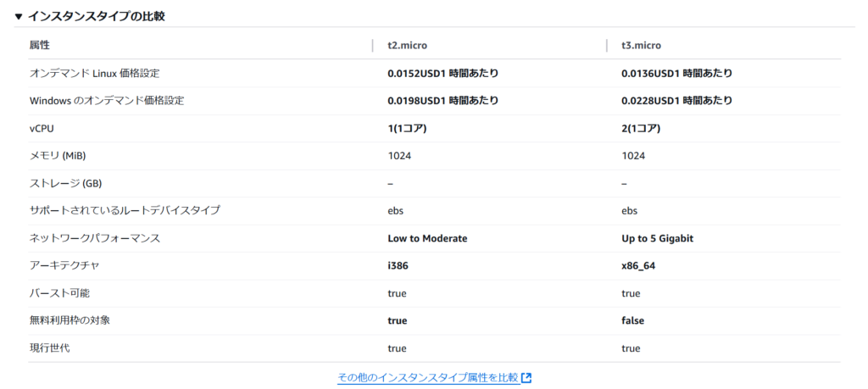Open その他のインスタンスタイプ属性を比較 link
This screenshot has height=389, width=868.
tap(428, 378)
